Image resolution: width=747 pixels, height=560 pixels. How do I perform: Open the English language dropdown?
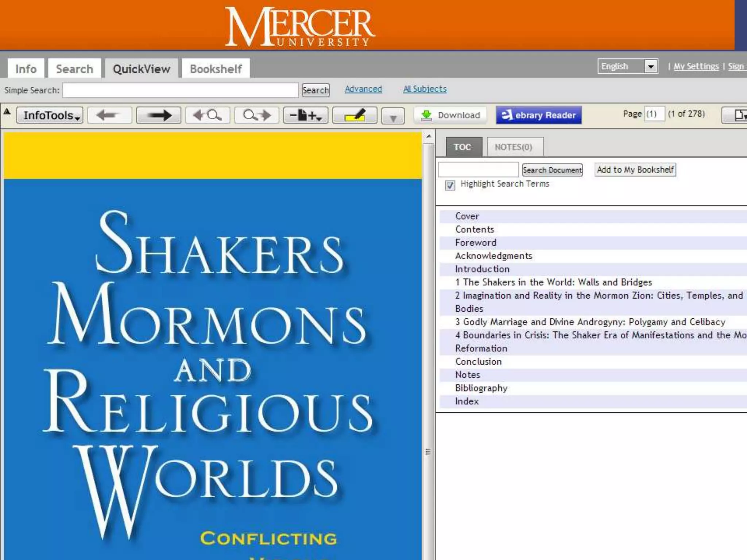pyautogui.click(x=650, y=66)
